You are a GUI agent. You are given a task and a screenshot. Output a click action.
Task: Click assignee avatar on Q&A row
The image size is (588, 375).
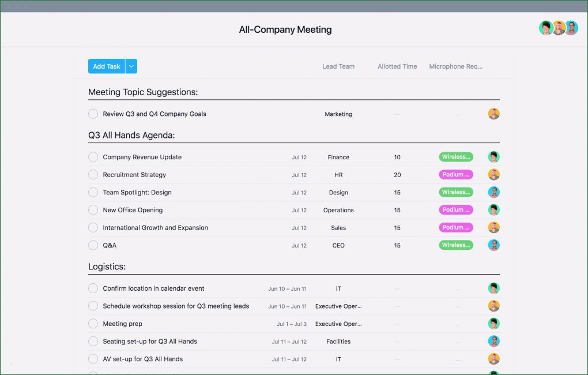[x=493, y=245]
